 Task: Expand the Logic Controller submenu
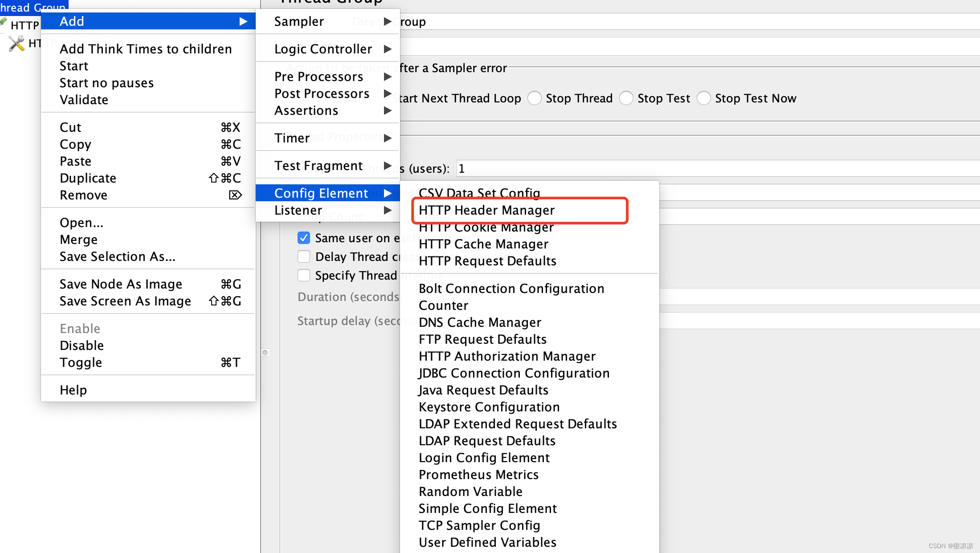(328, 49)
